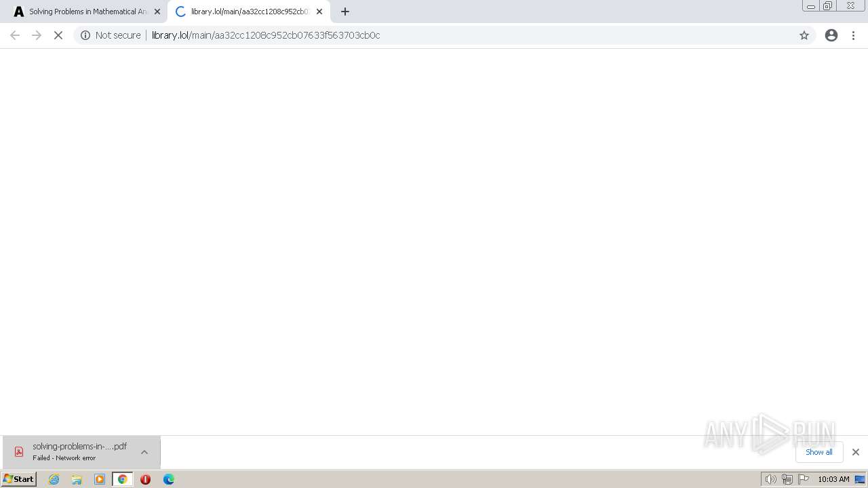868x488 pixels.
Task: View Not secure site information
Action: (x=111, y=35)
